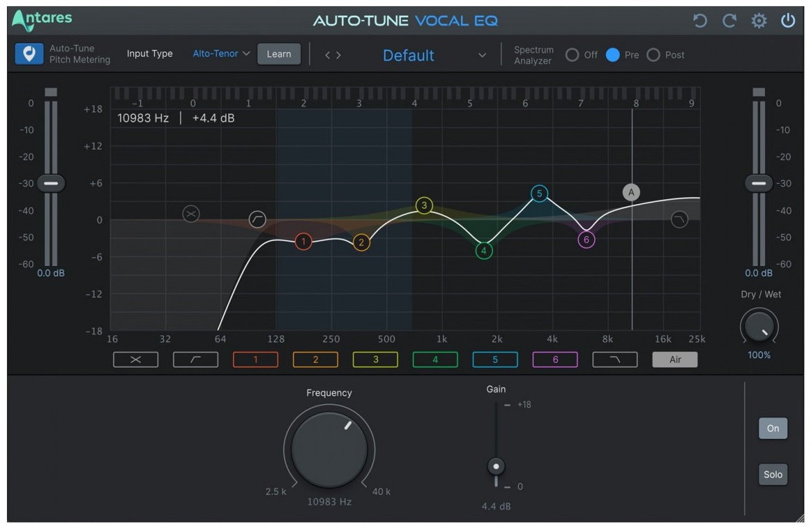Click the 4.4 dB gain value
The width and height of the screenshot is (812, 528).
pyautogui.click(x=496, y=507)
